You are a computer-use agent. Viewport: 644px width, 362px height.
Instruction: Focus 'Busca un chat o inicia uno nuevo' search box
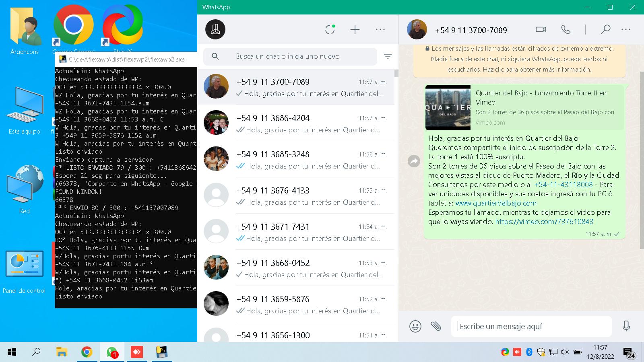click(290, 56)
